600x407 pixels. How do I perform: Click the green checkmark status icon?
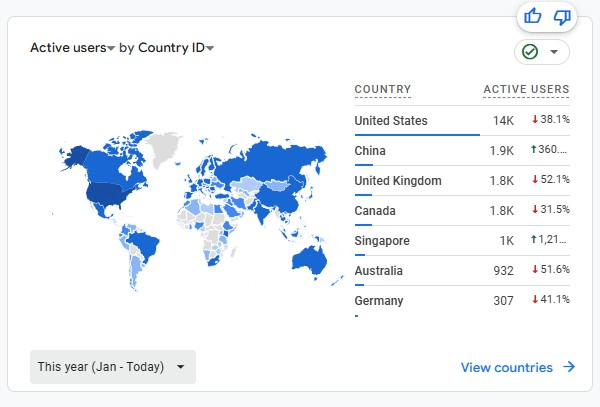(x=530, y=52)
